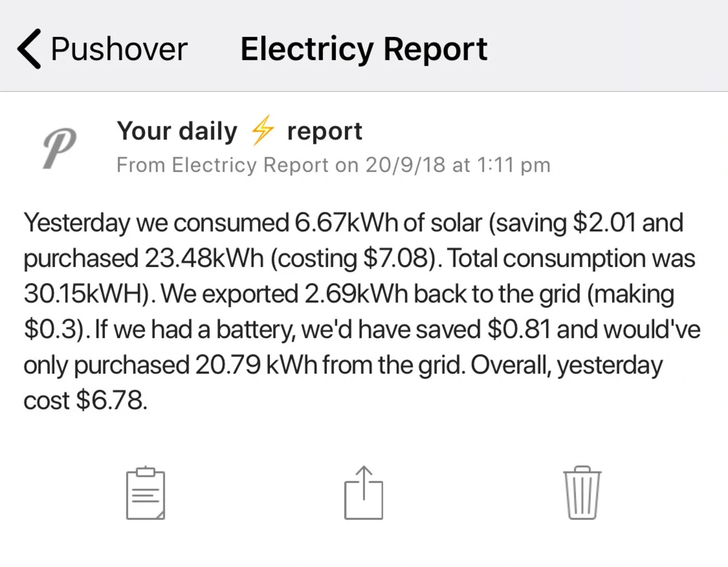The image size is (728, 567).
Task: Tap the back chevron arrow
Action: [29, 49]
